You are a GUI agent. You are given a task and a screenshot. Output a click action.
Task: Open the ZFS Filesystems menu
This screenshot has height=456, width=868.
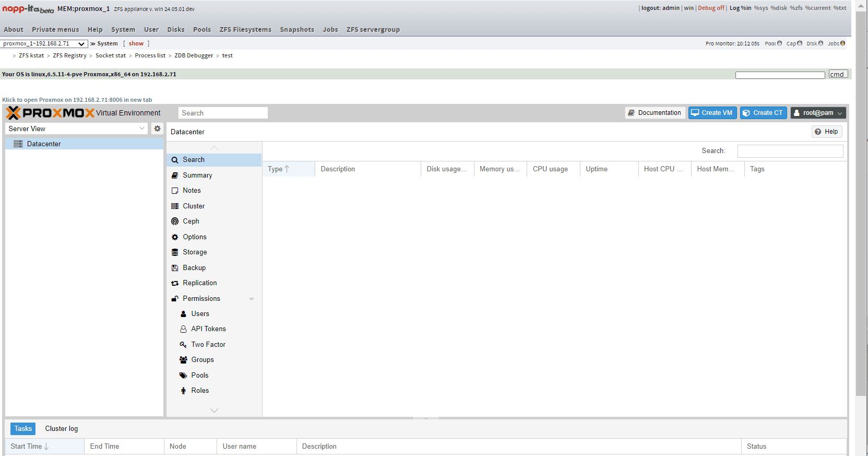245,30
